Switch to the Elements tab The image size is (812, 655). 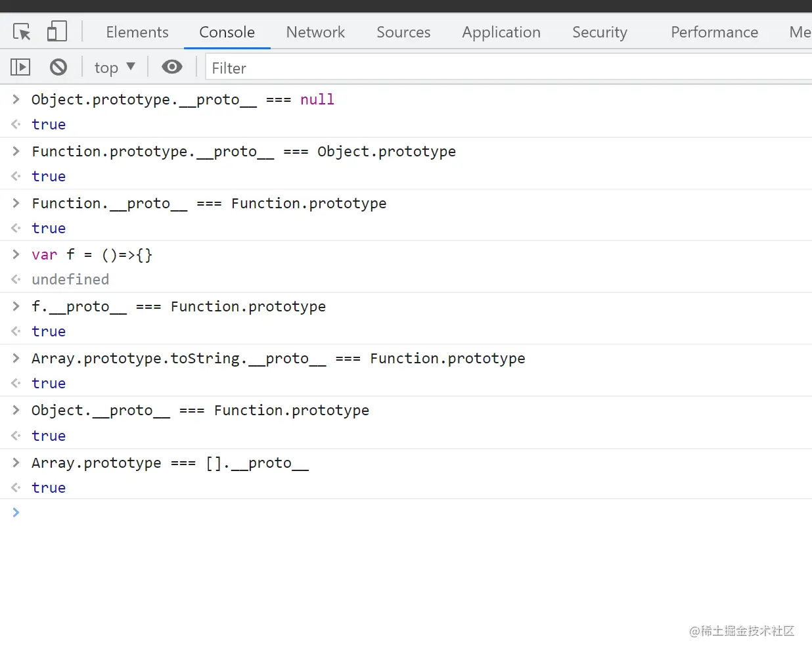[137, 32]
